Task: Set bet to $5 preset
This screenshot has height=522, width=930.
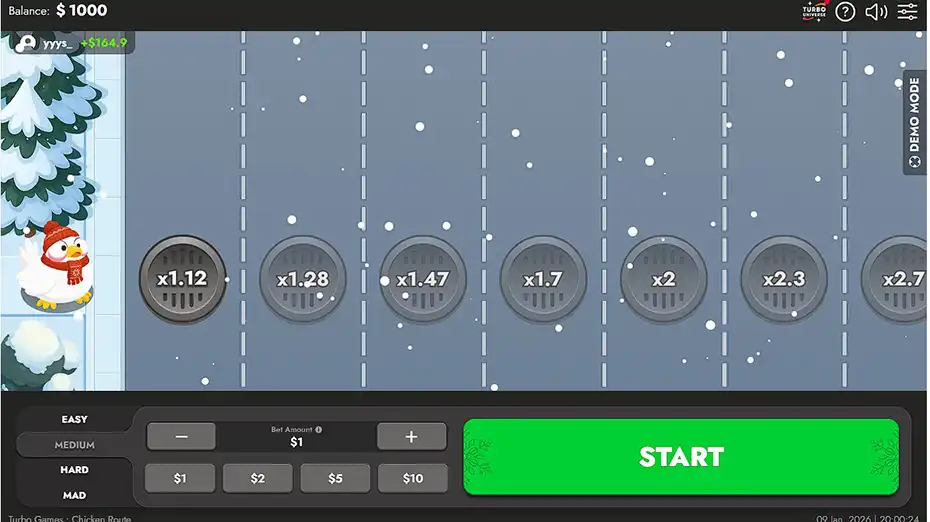Action: click(x=335, y=479)
